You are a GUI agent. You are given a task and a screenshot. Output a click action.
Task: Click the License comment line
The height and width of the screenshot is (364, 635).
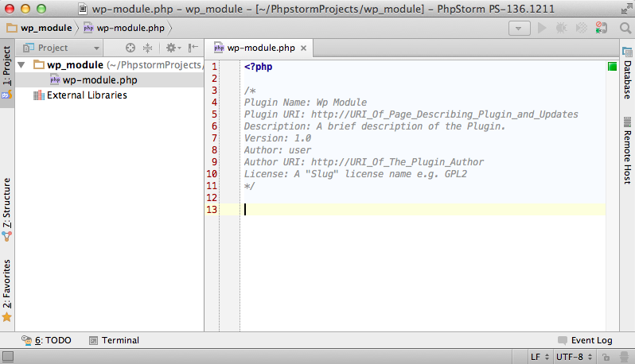pos(355,174)
